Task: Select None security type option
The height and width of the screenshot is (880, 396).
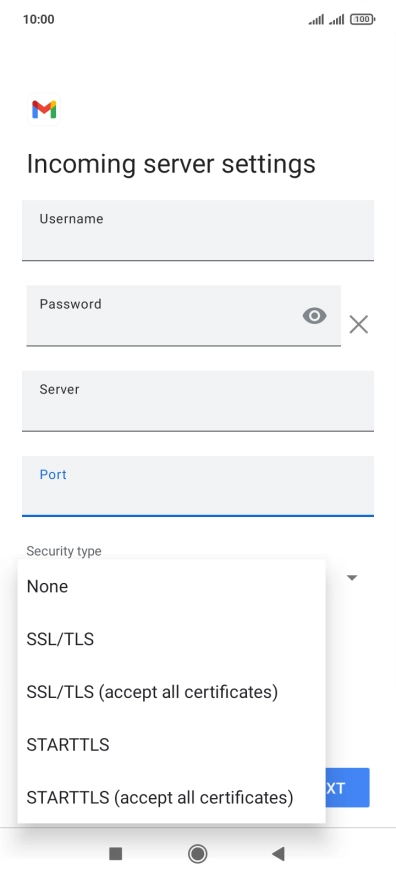Action: pos(171,586)
